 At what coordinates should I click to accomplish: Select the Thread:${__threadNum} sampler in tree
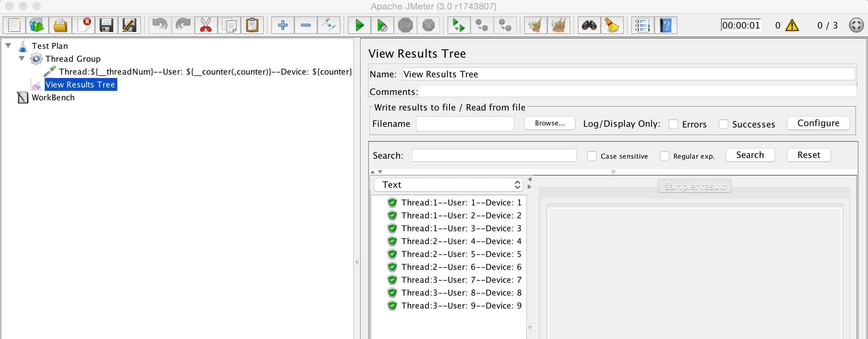pyautogui.click(x=205, y=72)
